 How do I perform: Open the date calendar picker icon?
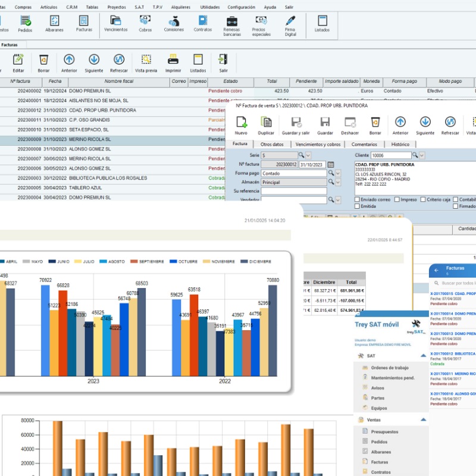[331, 165]
